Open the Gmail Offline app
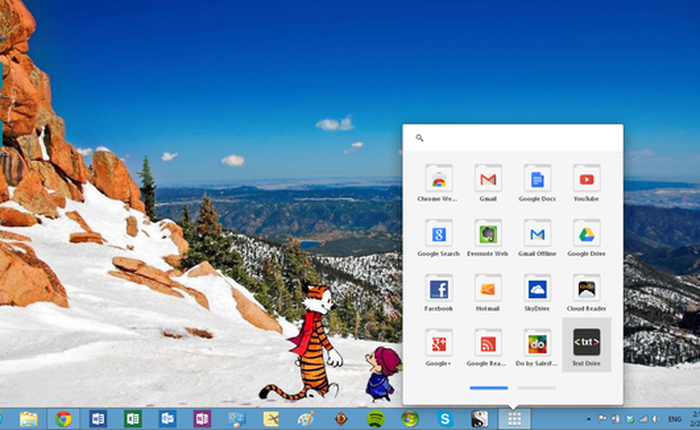700x430 pixels. 537,238
